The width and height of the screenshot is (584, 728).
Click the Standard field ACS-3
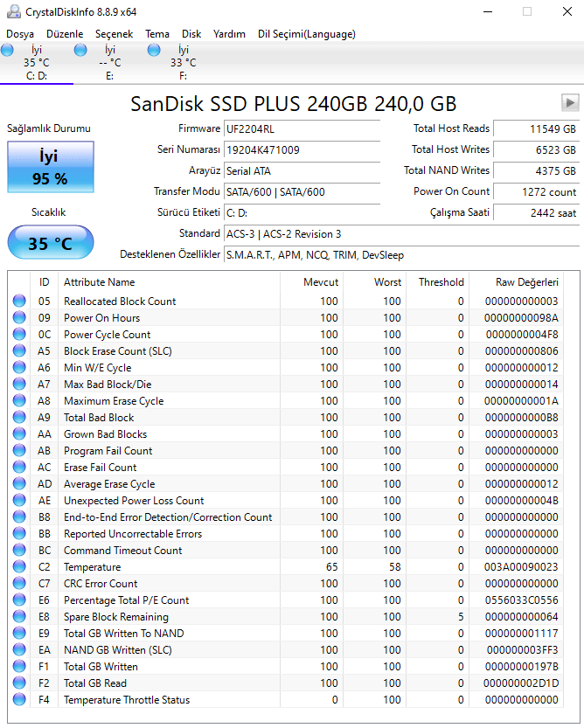(402, 234)
